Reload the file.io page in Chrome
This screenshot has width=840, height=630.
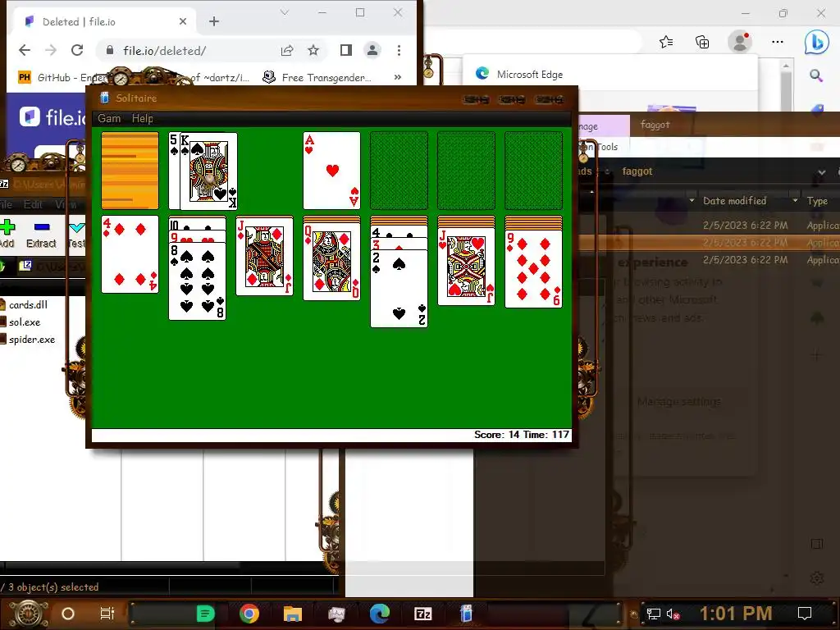click(77, 50)
